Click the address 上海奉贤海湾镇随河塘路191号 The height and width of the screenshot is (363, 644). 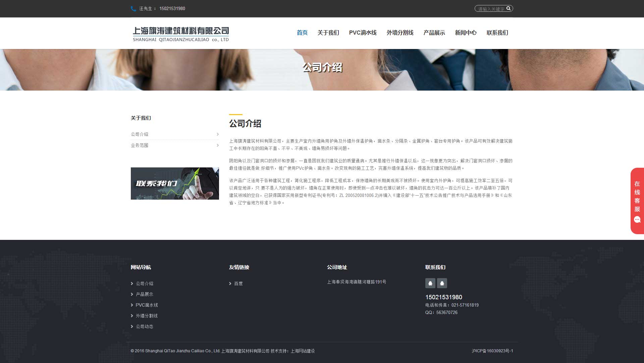357,282
